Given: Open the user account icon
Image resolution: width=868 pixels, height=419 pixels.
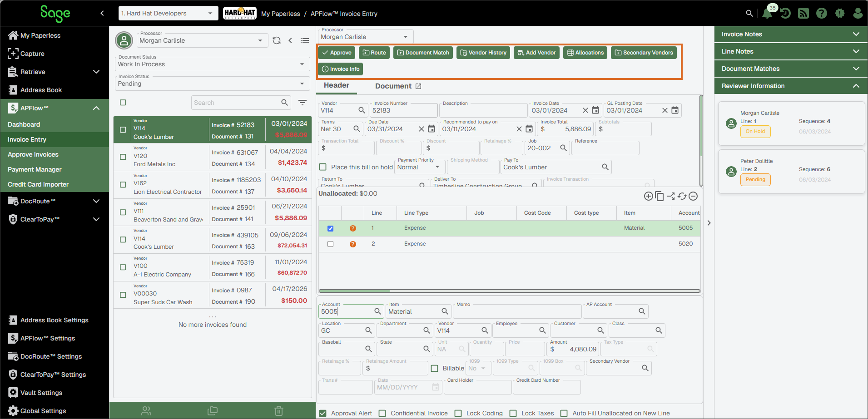Looking at the screenshot, I should (858, 13).
